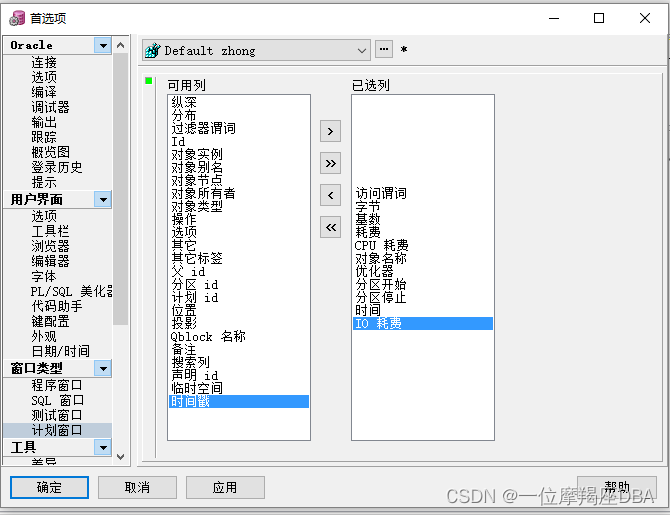670x515 pixels.
Task: Remove all columns with the double left arrow
Action: pos(330,227)
